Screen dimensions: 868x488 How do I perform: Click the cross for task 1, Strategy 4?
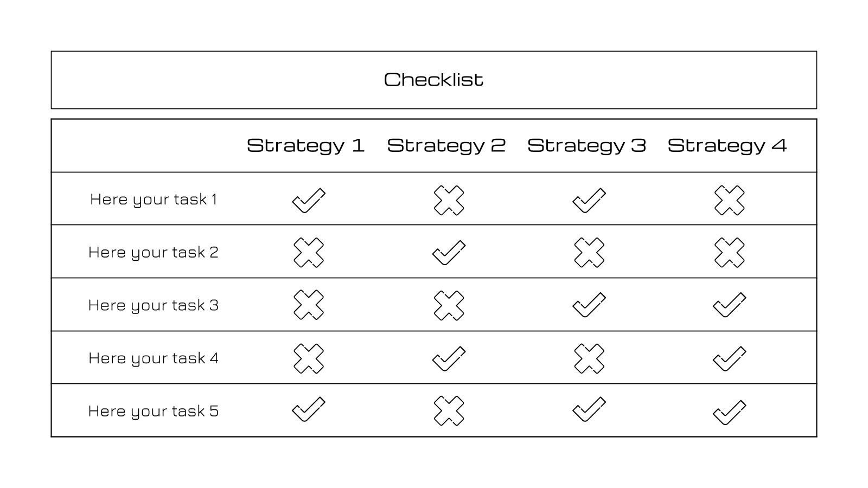click(729, 201)
